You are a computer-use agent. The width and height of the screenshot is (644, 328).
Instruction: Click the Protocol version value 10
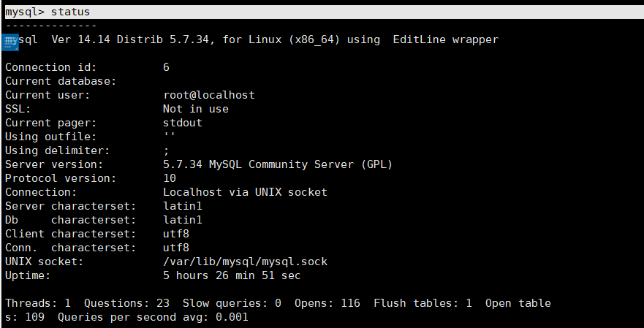pyautogui.click(x=169, y=178)
